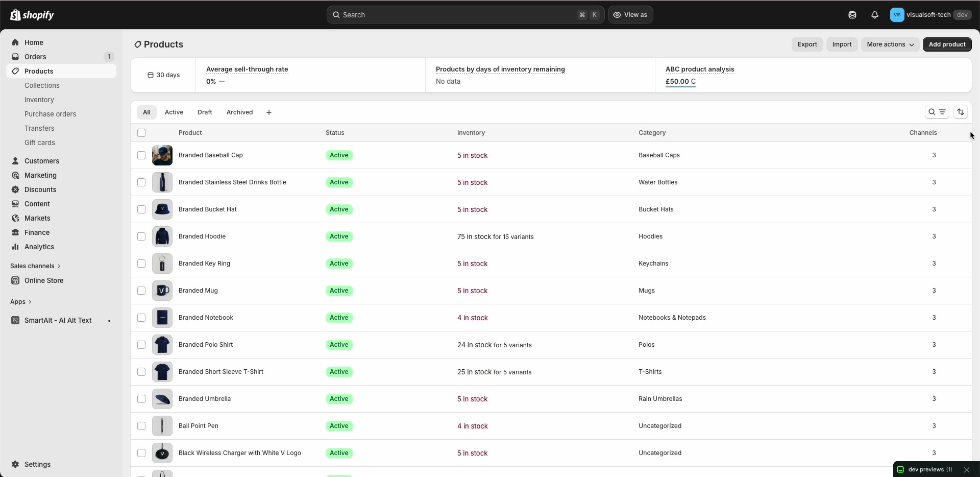980x477 pixels.
Task: Open the Shopify admin home via logo
Action: [x=32, y=15]
